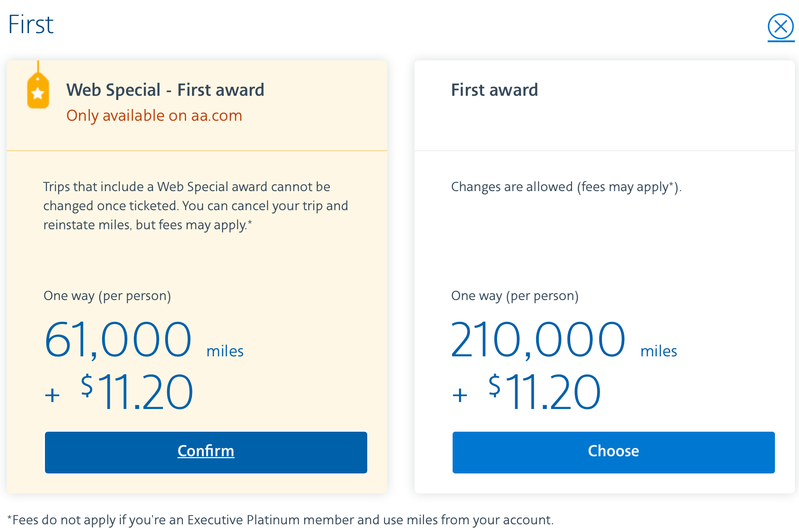
Task: Click the Web Special change restrictions paragraph
Action: click(195, 206)
